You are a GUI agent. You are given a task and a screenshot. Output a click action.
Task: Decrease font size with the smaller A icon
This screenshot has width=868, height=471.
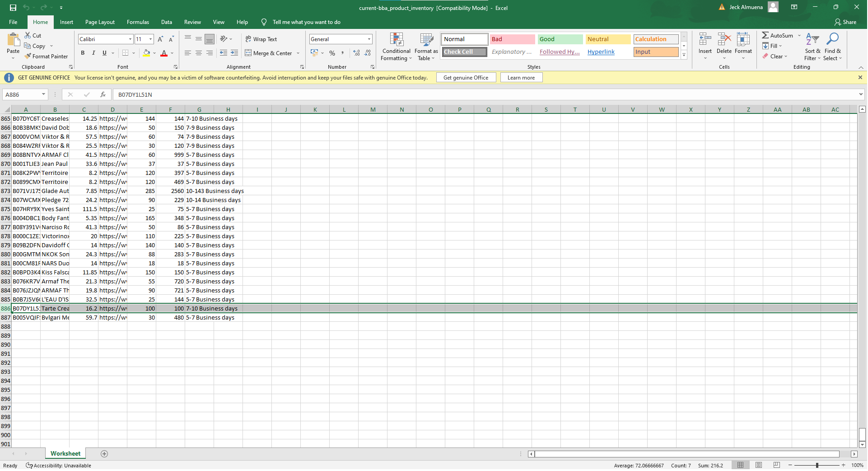171,39
